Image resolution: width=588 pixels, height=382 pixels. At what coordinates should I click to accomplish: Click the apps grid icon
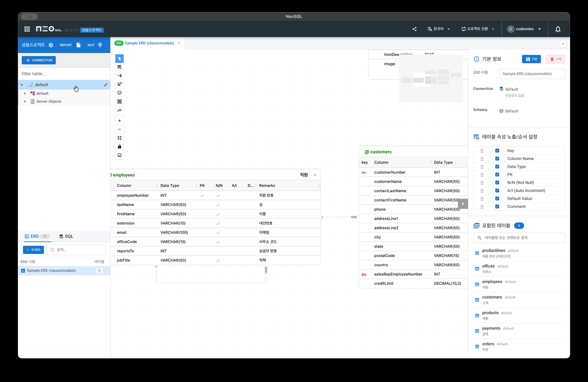[27, 29]
